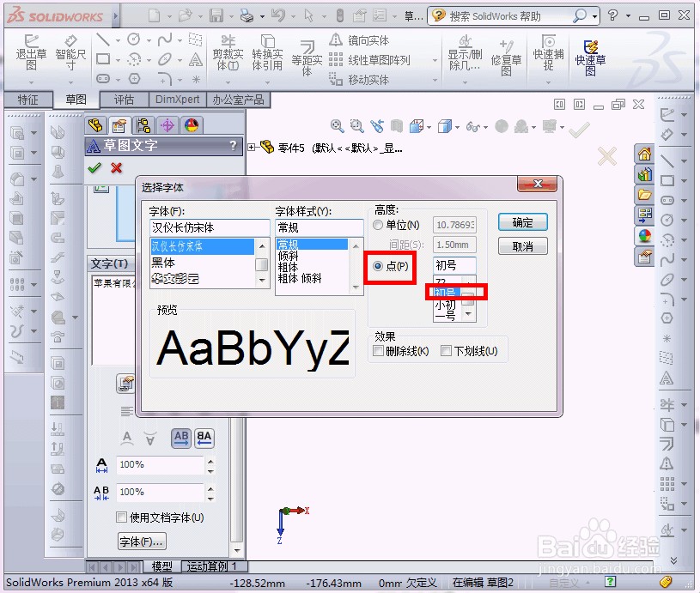The height and width of the screenshot is (593, 700).
Task: Toggle left-to-right AB text direction button
Action: [181, 439]
